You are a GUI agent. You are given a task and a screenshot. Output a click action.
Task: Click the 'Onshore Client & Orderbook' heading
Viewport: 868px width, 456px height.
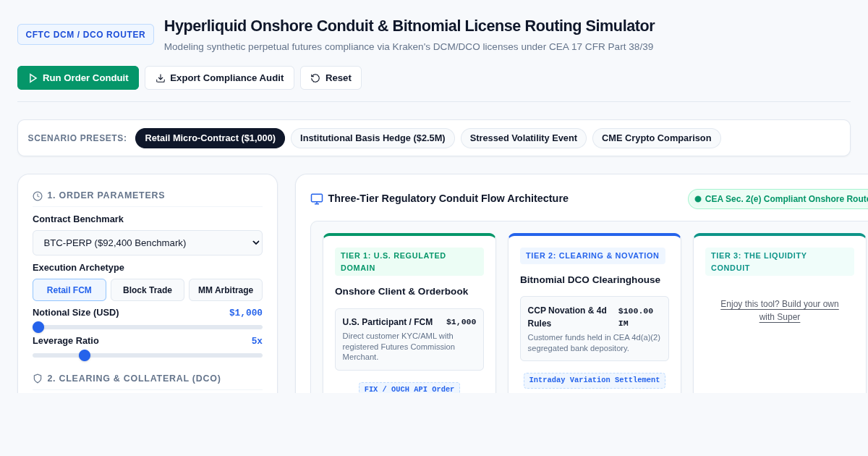click(x=401, y=291)
